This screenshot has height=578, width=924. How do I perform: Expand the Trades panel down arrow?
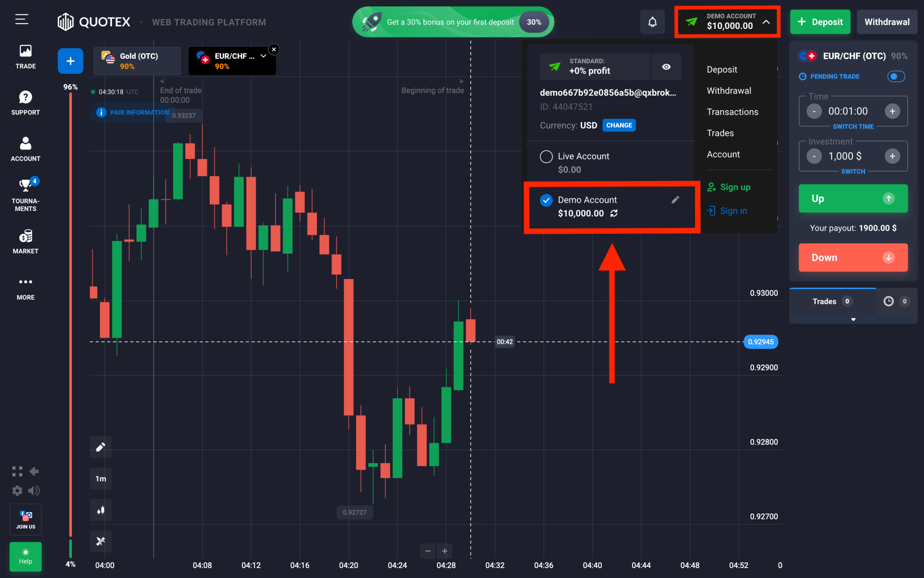[x=853, y=319]
